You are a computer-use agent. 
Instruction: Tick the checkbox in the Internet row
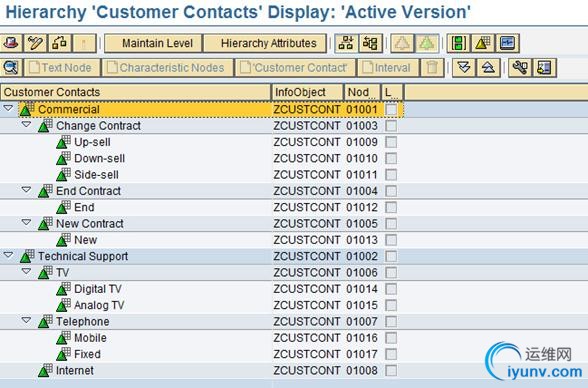click(x=391, y=370)
